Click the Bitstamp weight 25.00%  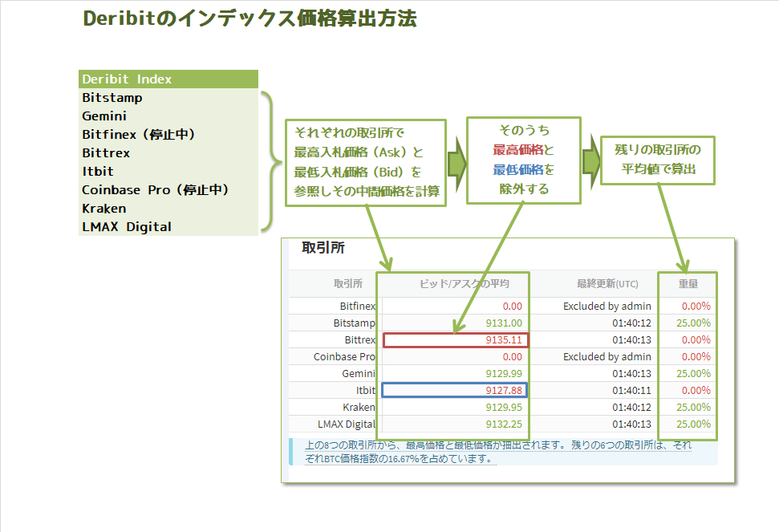click(x=693, y=323)
